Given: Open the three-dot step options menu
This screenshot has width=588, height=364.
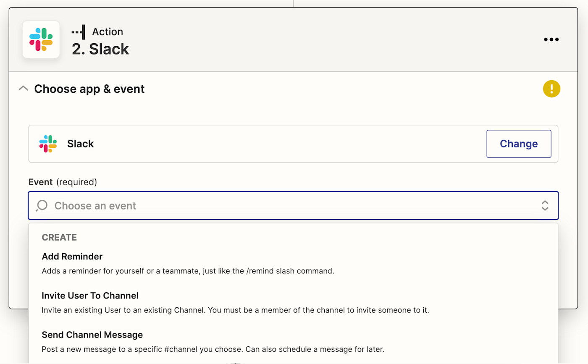Looking at the screenshot, I should coord(551,39).
